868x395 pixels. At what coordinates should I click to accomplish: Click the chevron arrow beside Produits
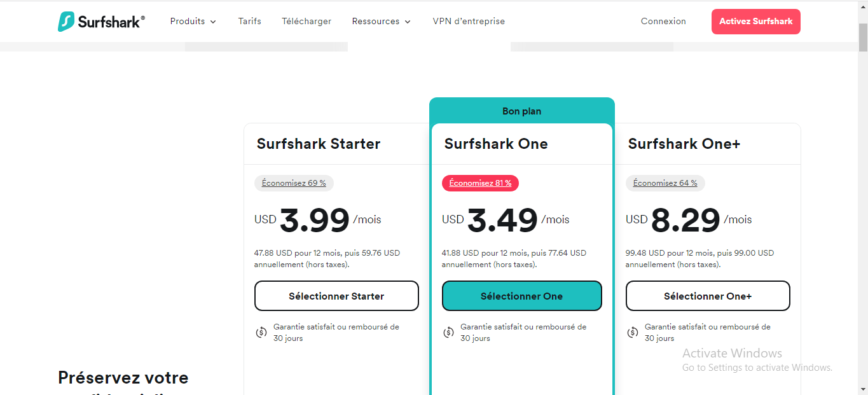213,22
